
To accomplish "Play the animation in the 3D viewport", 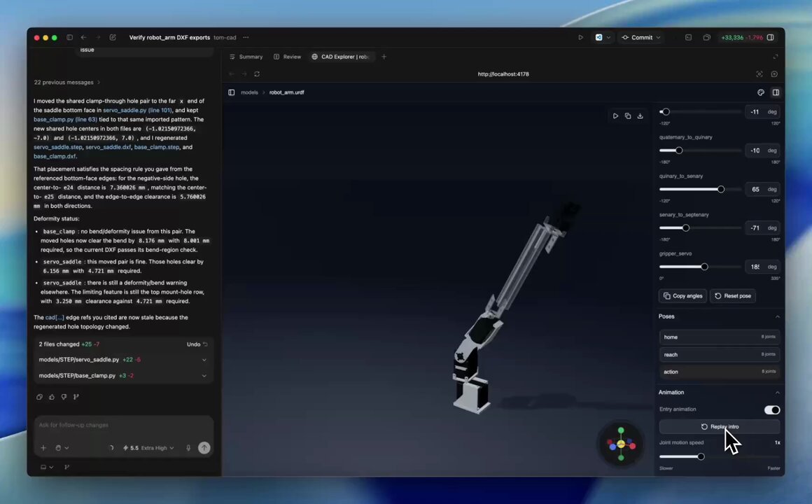I will pyautogui.click(x=615, y=116).
